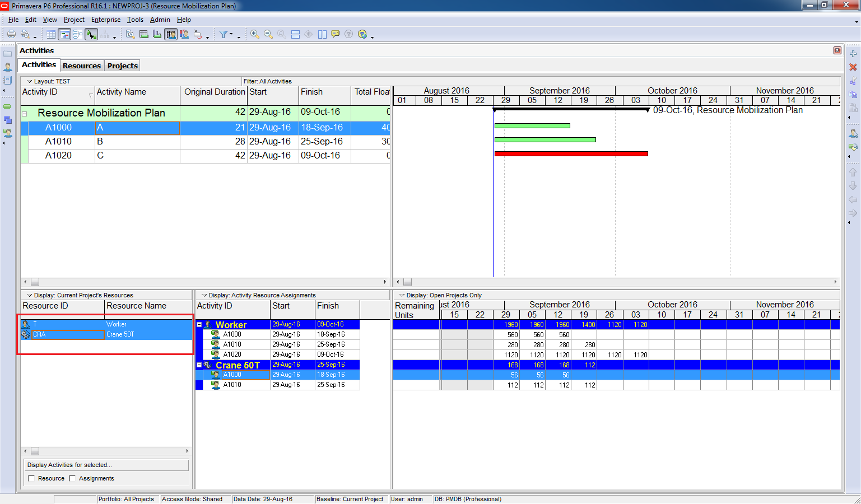
Task: Zoom out on the Gantt timescale
Action: [268, 34]
